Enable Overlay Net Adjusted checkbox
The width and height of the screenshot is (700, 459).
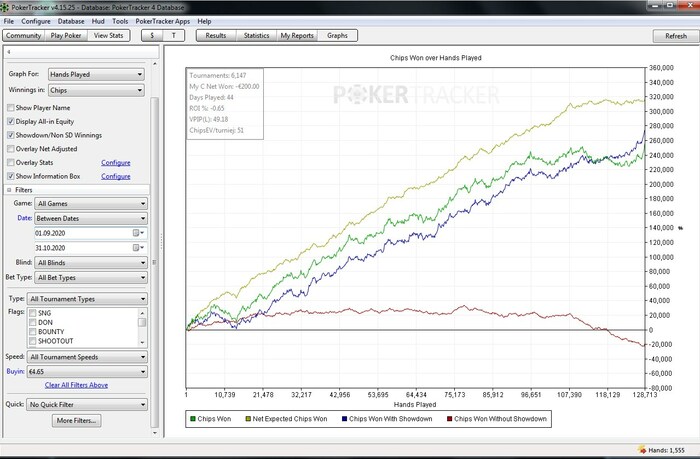click(11, 149)
